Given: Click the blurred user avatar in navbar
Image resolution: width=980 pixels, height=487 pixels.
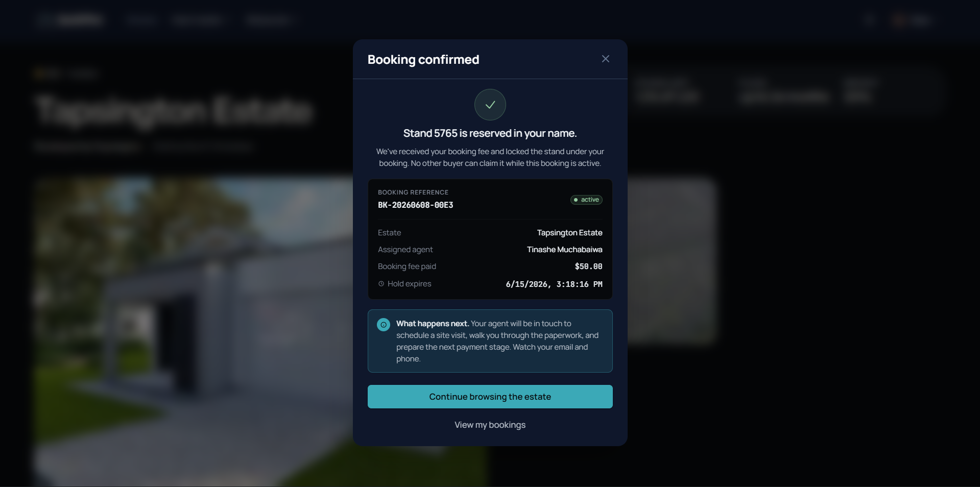Looking at the screenshot, I should (x=900, y=20).
